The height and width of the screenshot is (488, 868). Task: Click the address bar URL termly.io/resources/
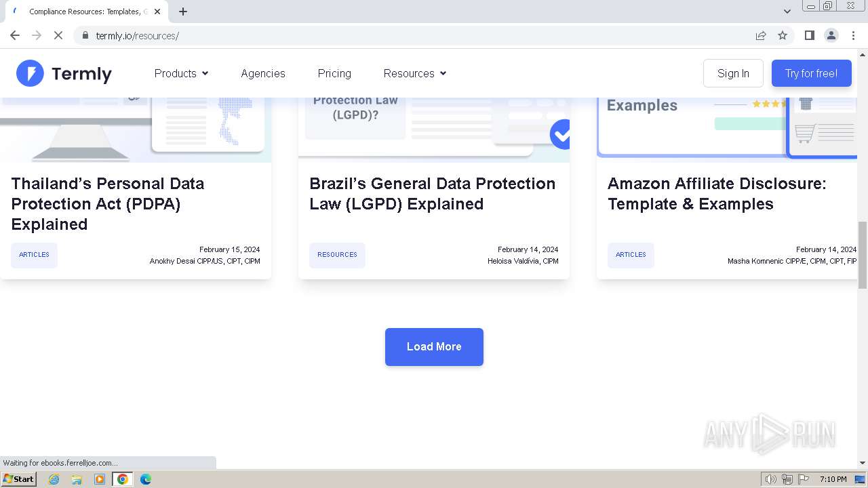tap(138, 36)
